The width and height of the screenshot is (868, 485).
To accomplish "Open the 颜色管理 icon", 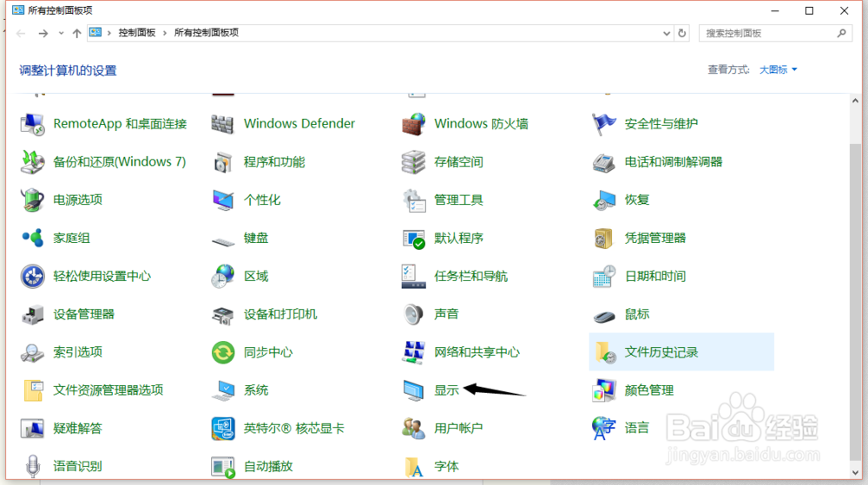I will [x=604, y=390].
